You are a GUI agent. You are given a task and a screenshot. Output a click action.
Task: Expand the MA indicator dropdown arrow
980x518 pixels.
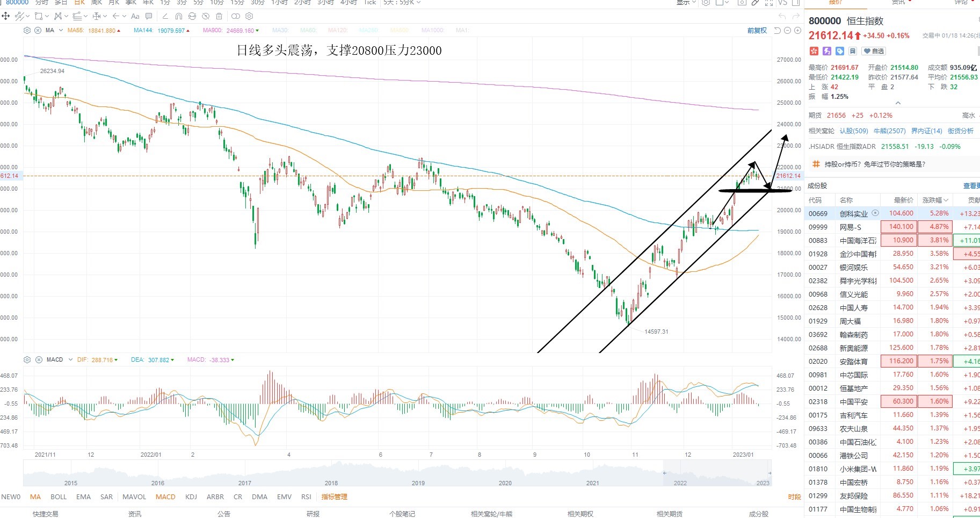[x=61, y=31]
